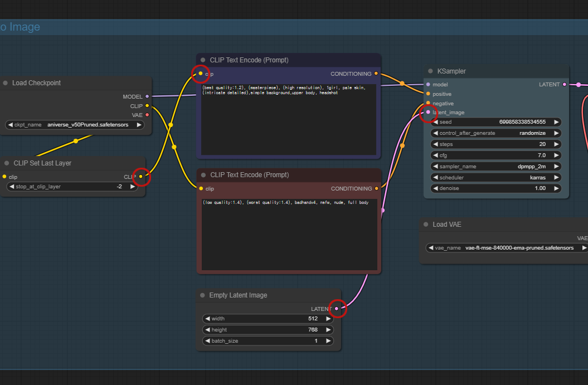588x385 pixels.
Task: Select previous checkpoint with ckpt_name left arrow
Action: pos(11,125)
